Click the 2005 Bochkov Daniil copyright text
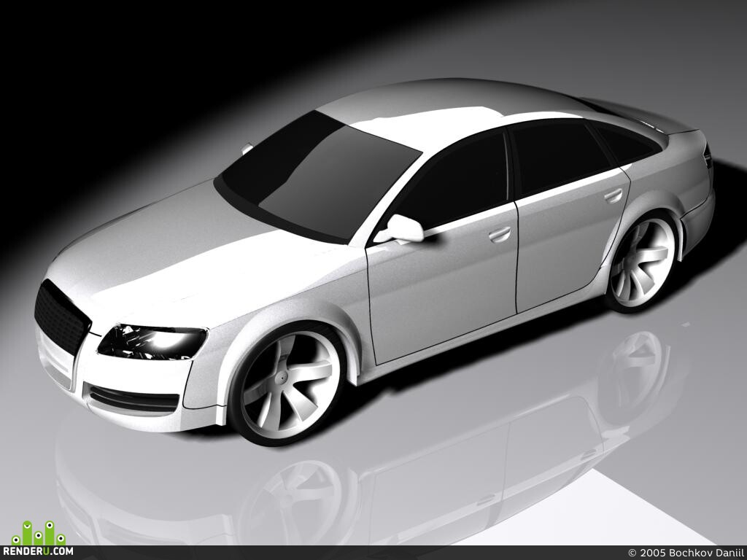 (684, 553)
